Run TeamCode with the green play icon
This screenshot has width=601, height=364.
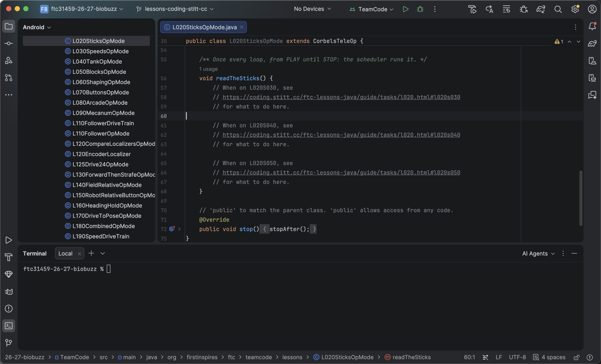pos(406,9)
